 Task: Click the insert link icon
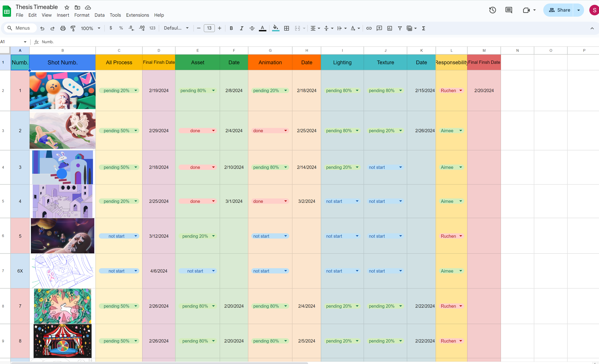coord(369,28)
